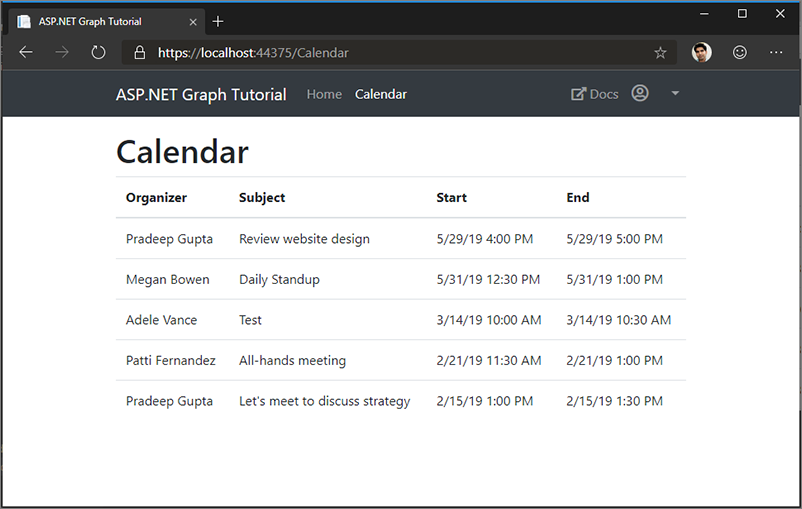The height and width of the screenshot is (509, 802).
Task: Click Pradeep Gupta in discuss strategy row
Action: click(x=169, y=401)
